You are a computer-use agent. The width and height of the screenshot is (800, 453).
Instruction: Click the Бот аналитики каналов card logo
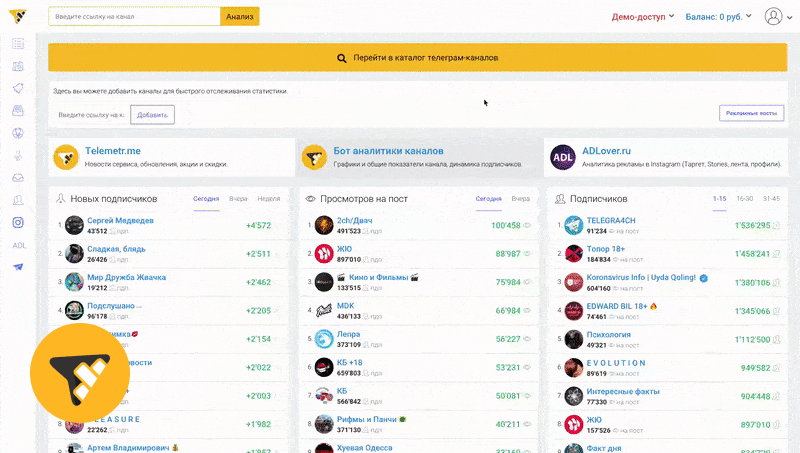coord(314,157)
